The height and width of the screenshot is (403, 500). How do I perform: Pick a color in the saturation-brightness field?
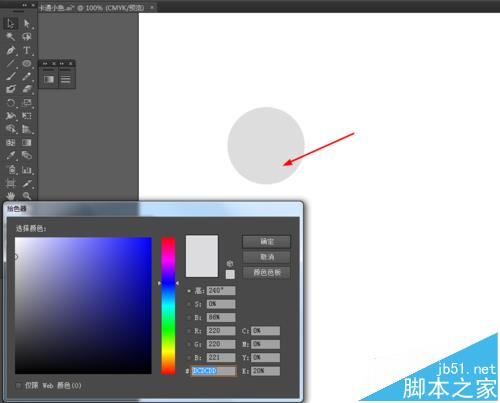click(x=83, y=305)
